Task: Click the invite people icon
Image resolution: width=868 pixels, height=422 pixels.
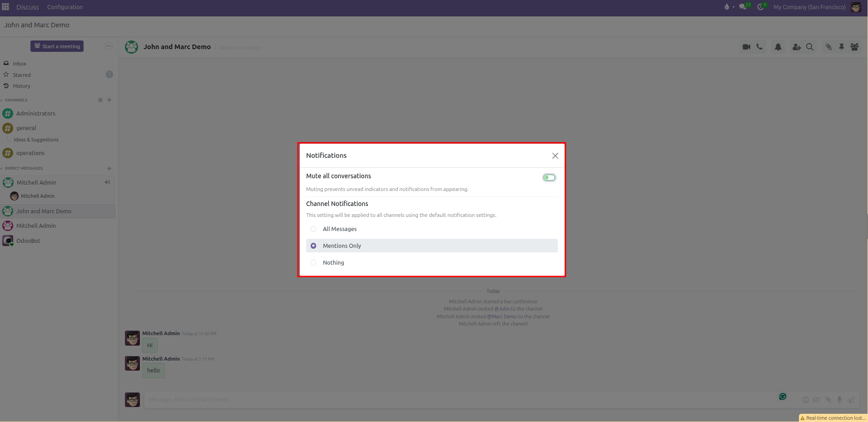Action: point(797,47)
